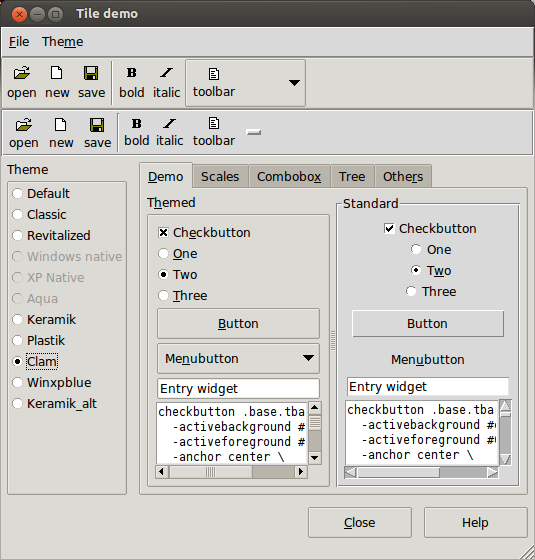Image resolution: width=535 pixels, height=560 pixels.
Task: Select the Keramik theme radio button
Action: [x=17, y=319]
